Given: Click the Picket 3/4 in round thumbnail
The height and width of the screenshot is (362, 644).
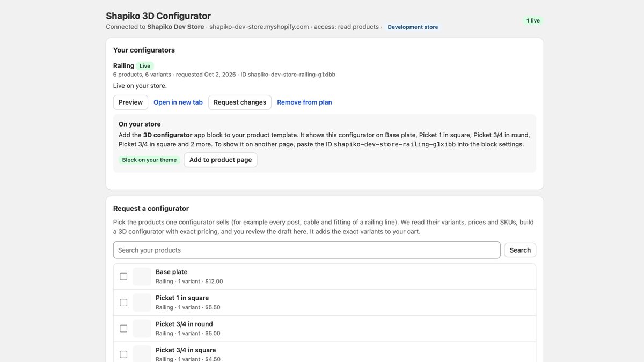Looking at the screenshot, I should click(x=142, y=329).
